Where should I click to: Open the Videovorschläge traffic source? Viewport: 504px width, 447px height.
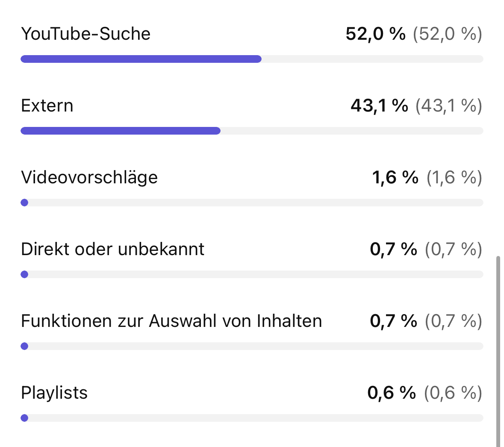coord(89,177)
